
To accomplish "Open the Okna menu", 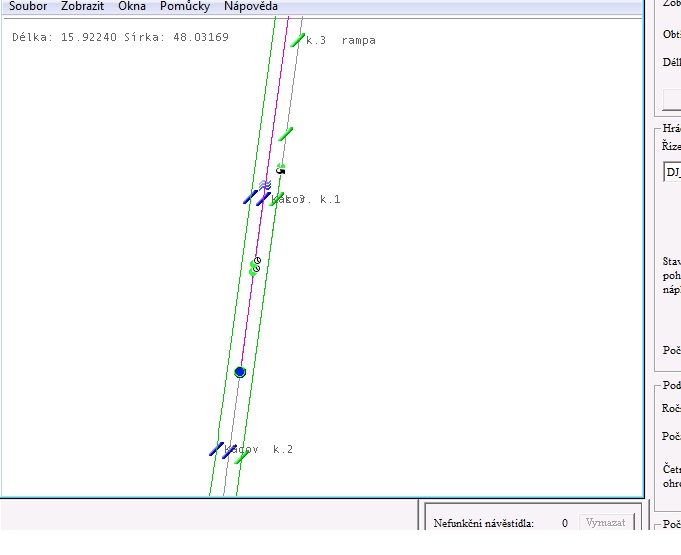I will [x=132, y=6].
